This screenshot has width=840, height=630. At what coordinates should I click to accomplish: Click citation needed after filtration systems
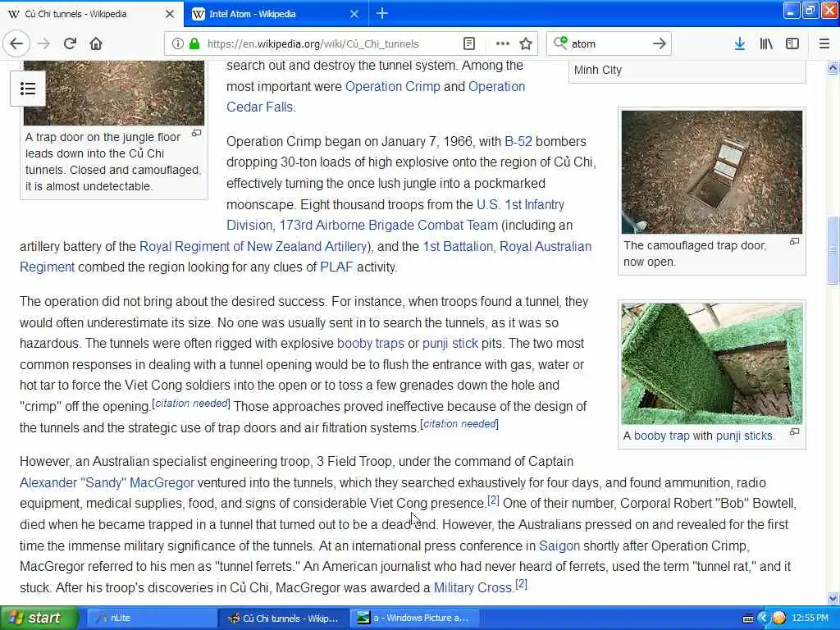coord(459,424)
